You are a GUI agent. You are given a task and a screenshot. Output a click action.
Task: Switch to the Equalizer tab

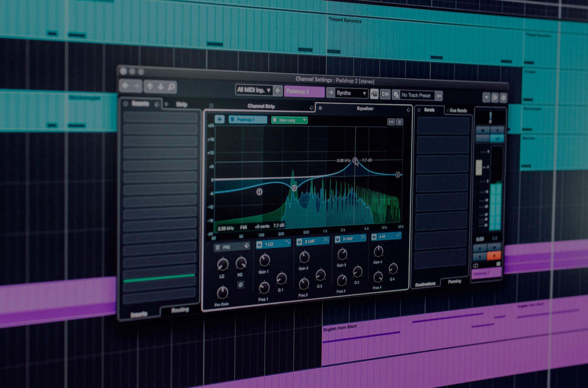(365, 108)
